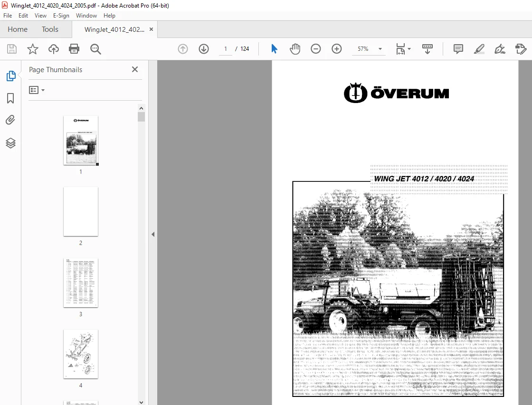This screenshot has width=532, height=405.
Task: Open the Window menu
Action: tap(86, 16)
